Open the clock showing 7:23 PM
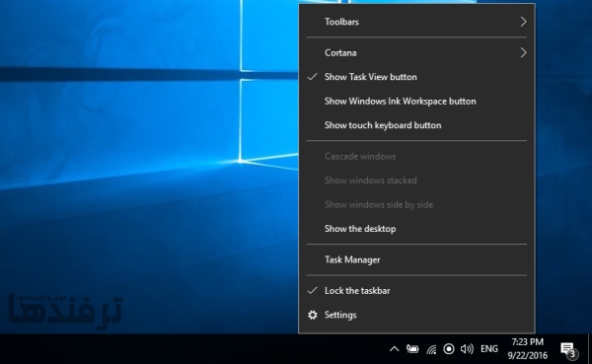 click(x=528, y=348)
